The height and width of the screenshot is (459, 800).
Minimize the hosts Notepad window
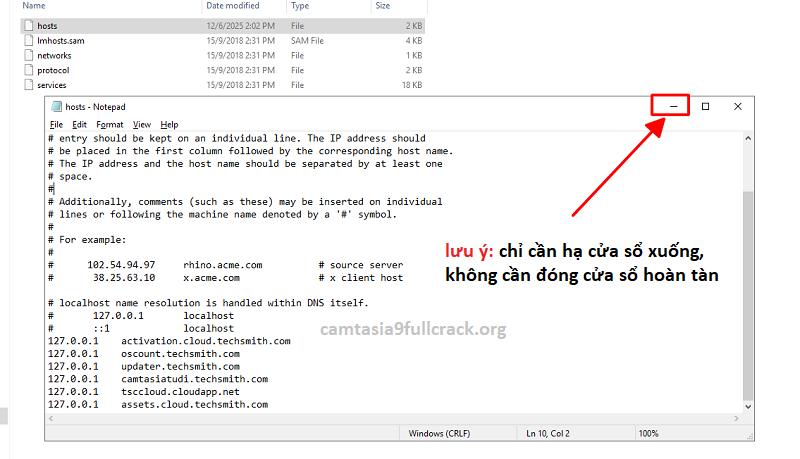tap(673, 107)
